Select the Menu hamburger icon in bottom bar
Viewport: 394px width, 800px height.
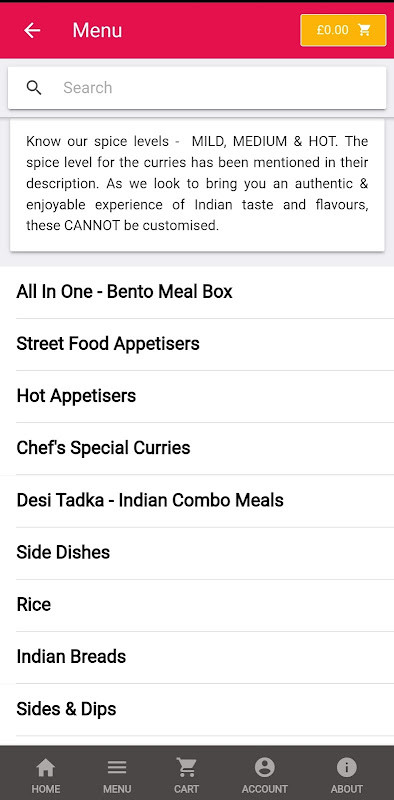coord(117,767)
